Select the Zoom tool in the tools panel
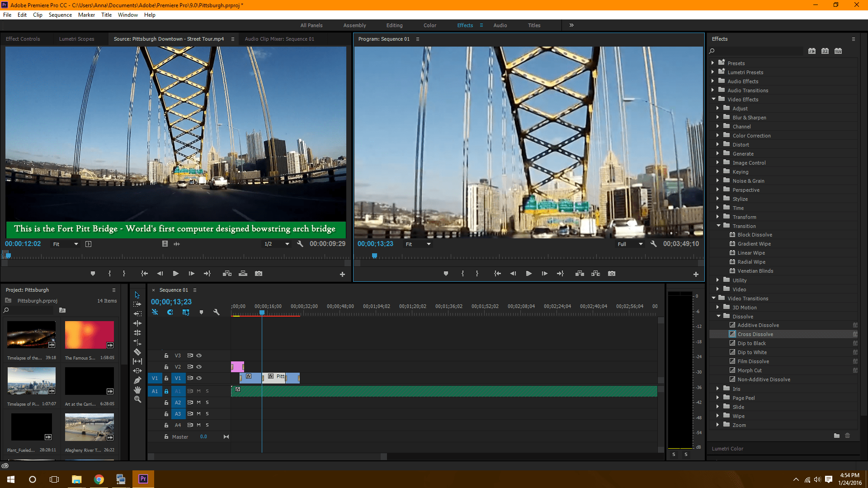Viewport: 868px width, 488px height. (137, 399)
